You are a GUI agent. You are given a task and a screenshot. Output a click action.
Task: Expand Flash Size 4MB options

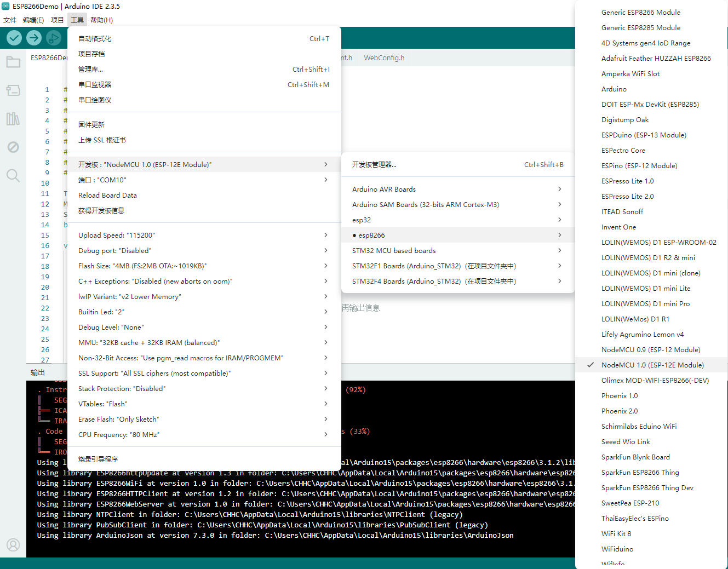click(204, 266)
